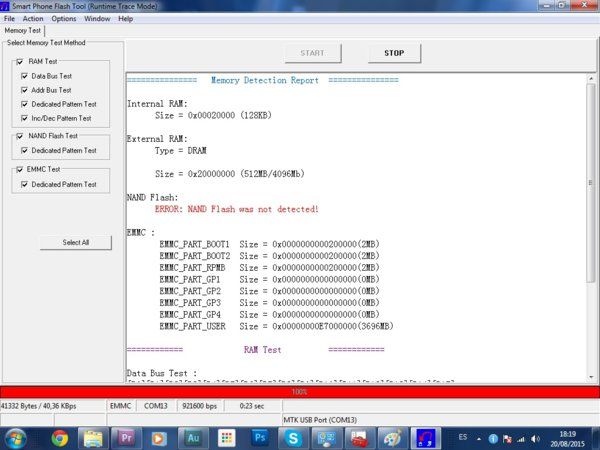Toggle EMMC Dedicated Pattern Test checkbox
Viewport: 600px width, 450px height.
pyautogui.click(x=24, y=184)
